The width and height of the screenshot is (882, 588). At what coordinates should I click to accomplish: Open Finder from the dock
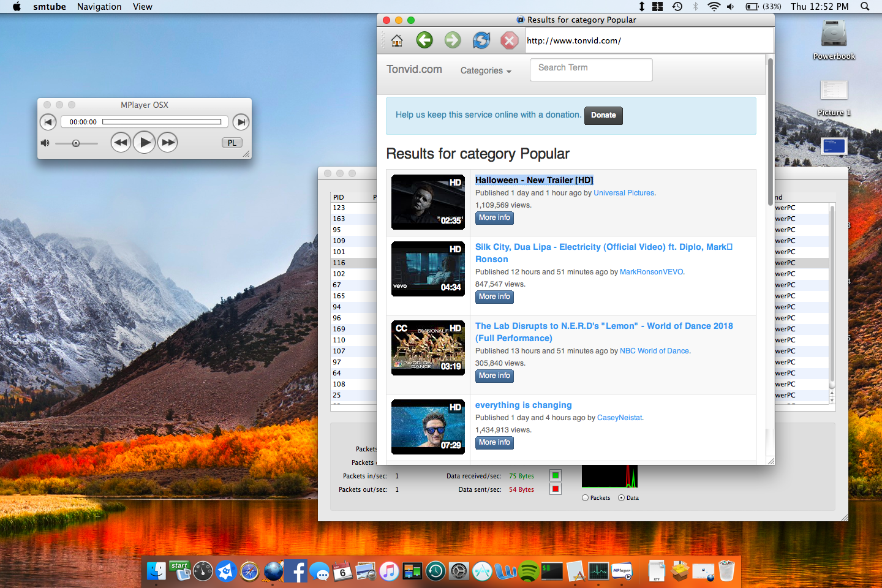pyautogui.click(x=157, y=571)
